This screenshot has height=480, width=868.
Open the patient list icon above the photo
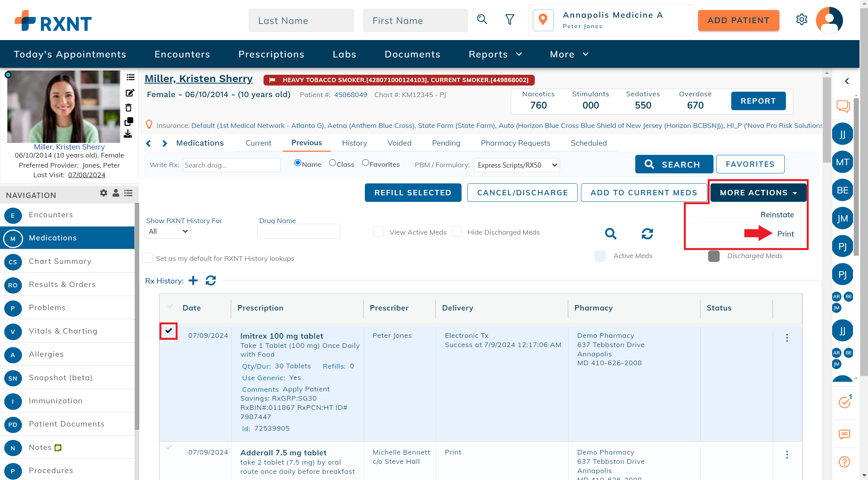point(130,77)
